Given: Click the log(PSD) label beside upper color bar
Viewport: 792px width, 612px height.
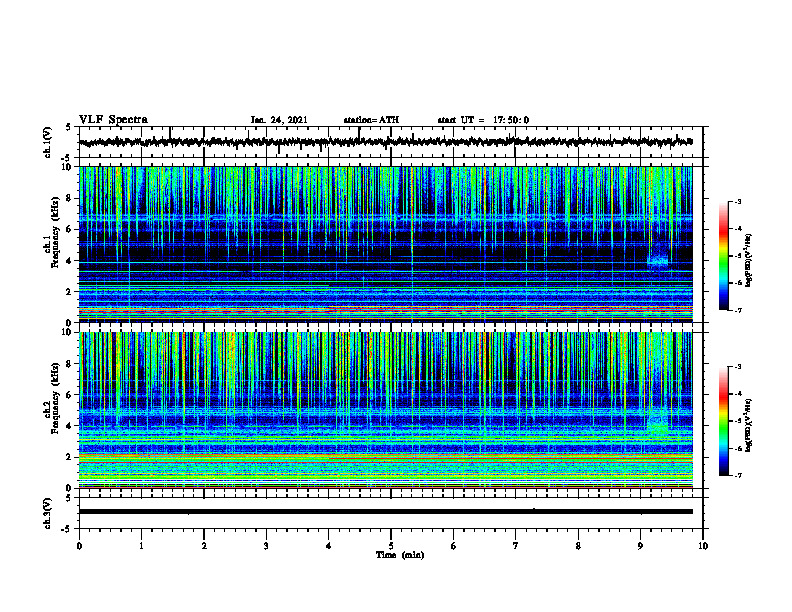Looking at the screenshot, I should [749, 261].
